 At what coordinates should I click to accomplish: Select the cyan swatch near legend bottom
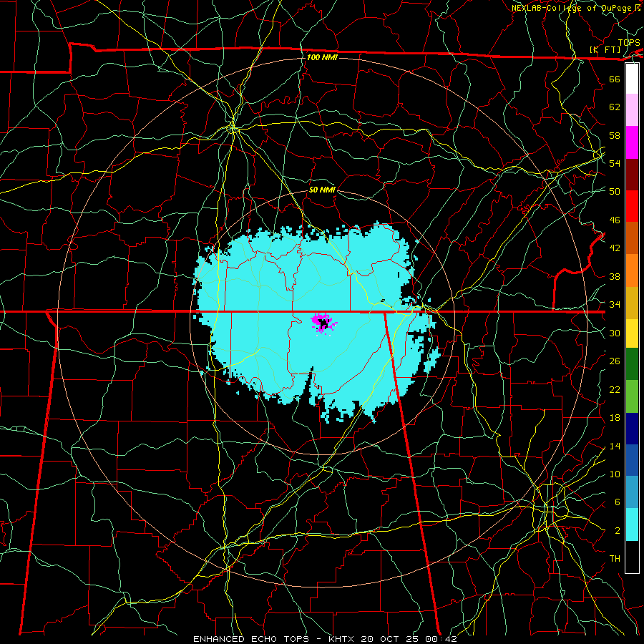632,525
